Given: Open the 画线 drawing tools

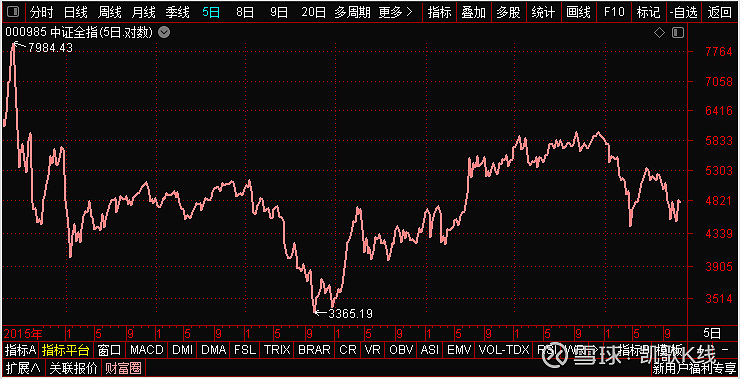Looking at the screenshot, I should [578, 12].
